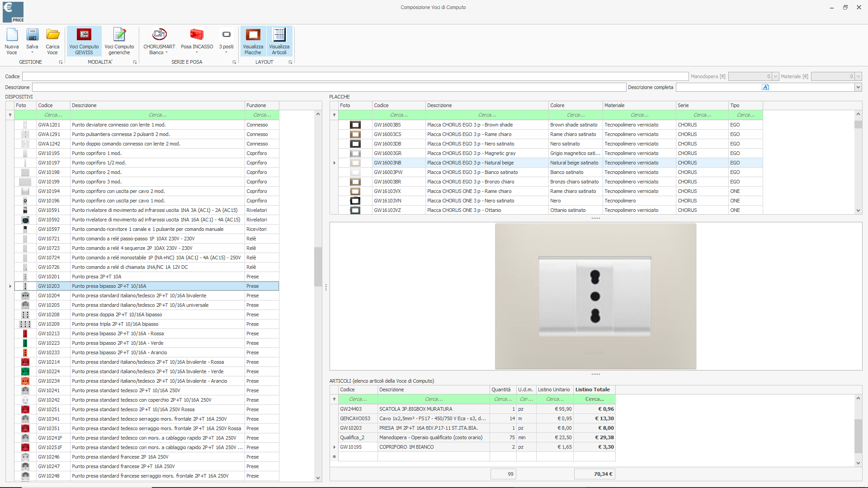
Task: Click vertical splitter handle between panels
Action: click(x=326, y=287)
